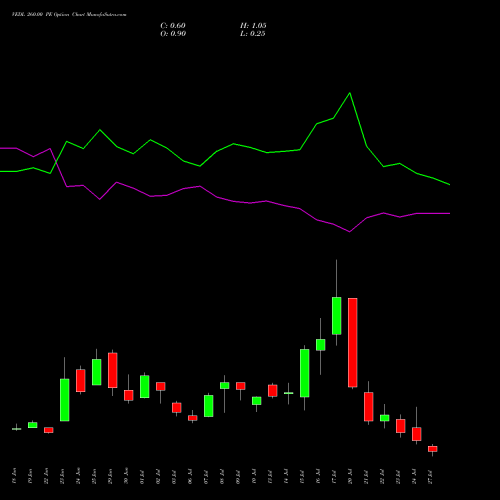Click the '01 Jul' date axis label

[142, 476]
